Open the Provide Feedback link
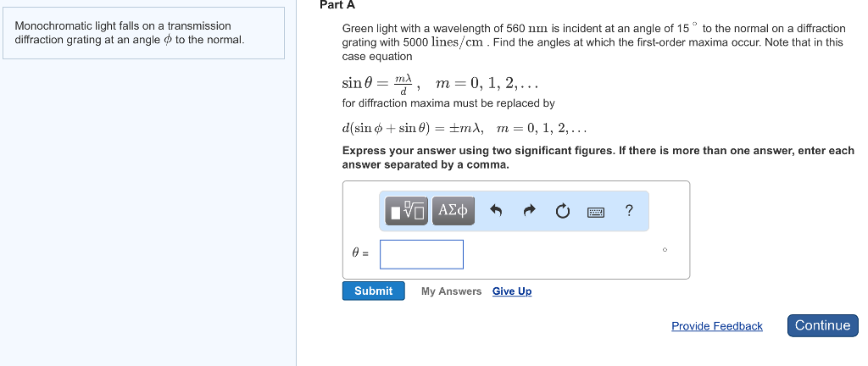This screenshot has height=366, width=868. point(716,326)
